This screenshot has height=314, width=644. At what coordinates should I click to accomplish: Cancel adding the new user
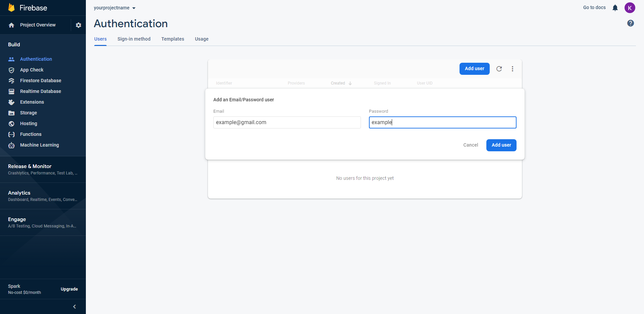[x=470, y=145]
